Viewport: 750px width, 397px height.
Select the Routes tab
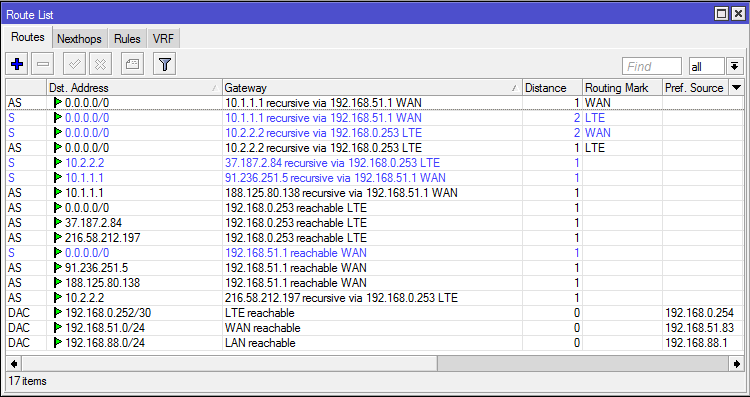click(x=28, y=37)
